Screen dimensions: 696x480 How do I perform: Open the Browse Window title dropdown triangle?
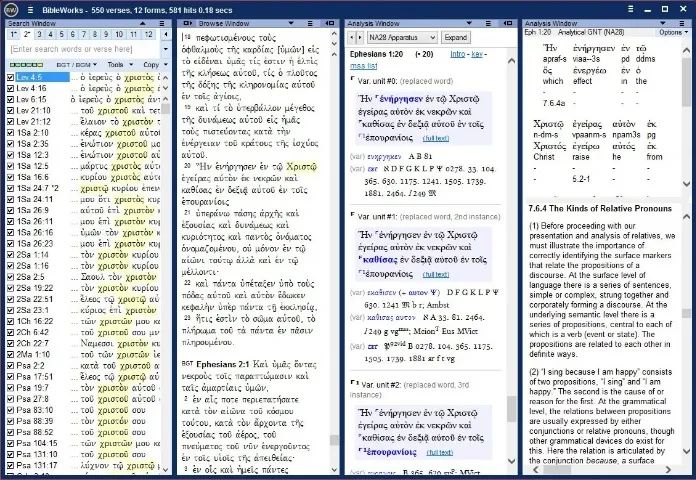tap(291, 23)
